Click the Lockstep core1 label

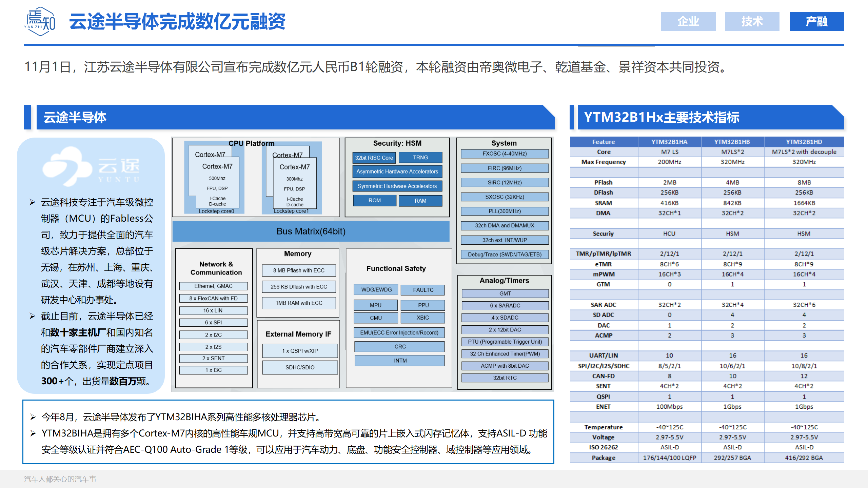point(291,211)
